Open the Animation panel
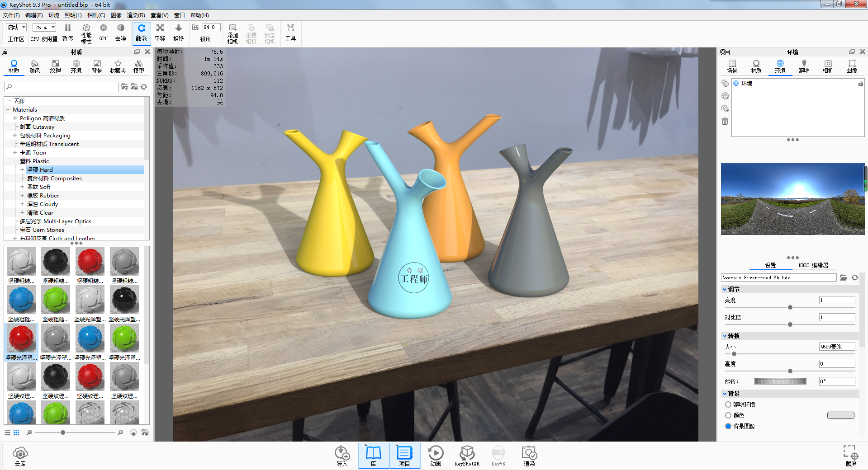 click(436, 456)
